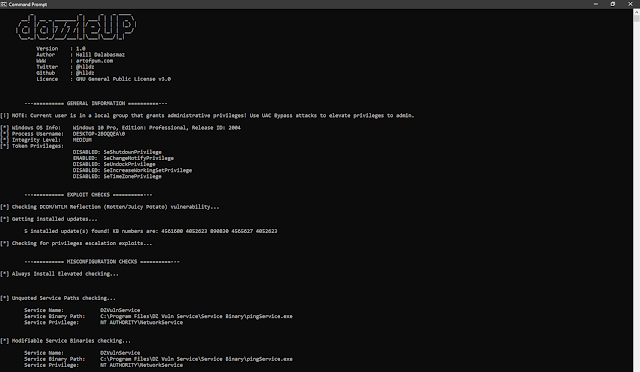Click the "MISCONFIGURATION CHECKS" section header
The height and width of the screenshot is (372, 640).
(x=102, y=262)
